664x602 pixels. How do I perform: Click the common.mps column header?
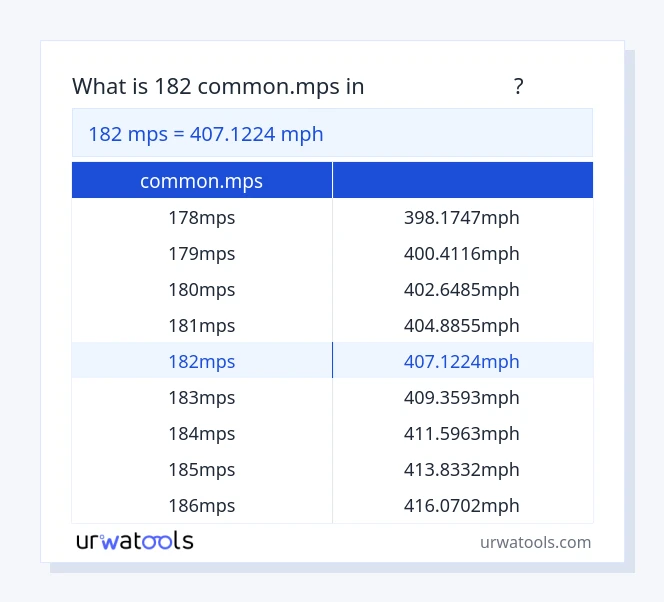coord(201,181)
